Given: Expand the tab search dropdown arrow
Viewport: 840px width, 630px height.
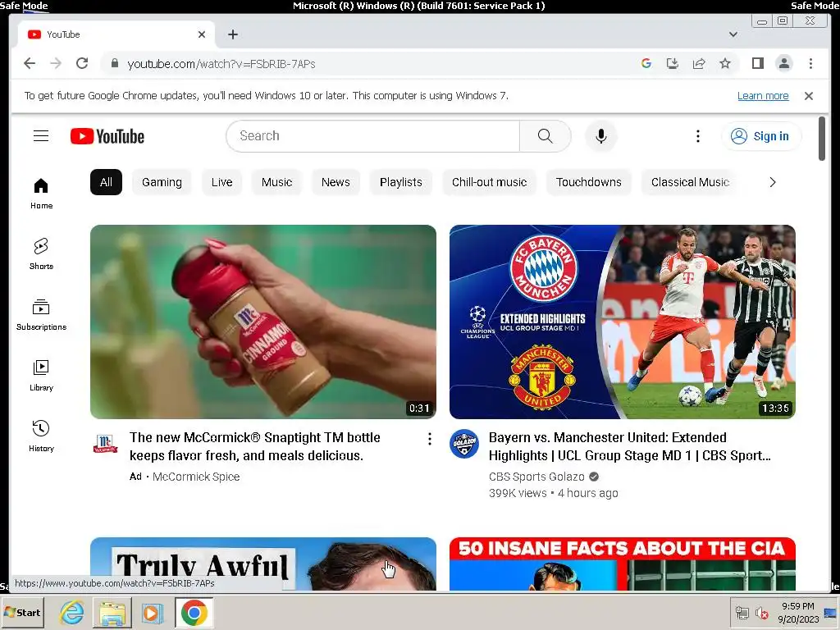Looking at the screenshot, I should pos(733,34).
